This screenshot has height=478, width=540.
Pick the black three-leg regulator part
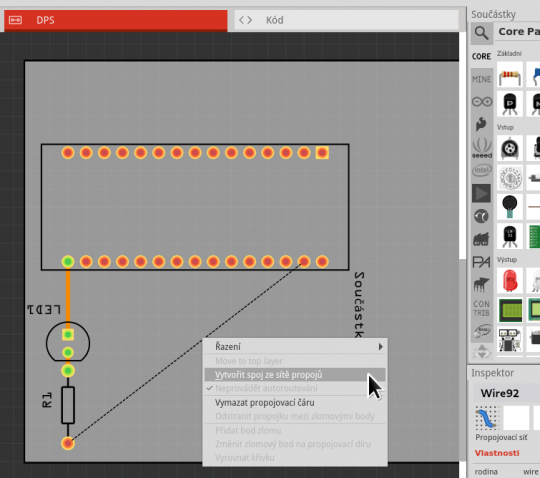[x=510, y=236]
